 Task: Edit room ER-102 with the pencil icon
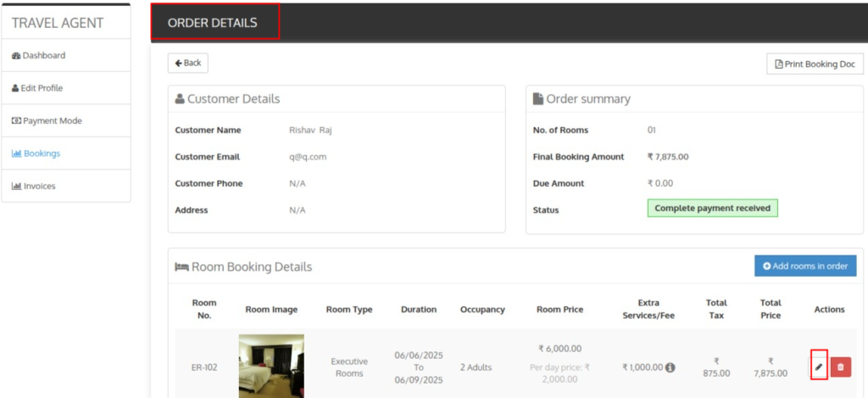click(x=819, y=367)
